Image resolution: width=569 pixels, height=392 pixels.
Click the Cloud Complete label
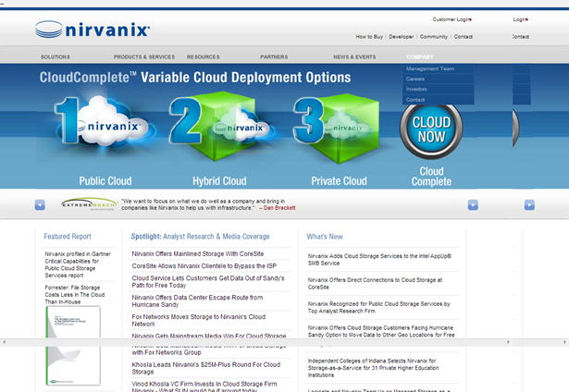tap(431, 177)
